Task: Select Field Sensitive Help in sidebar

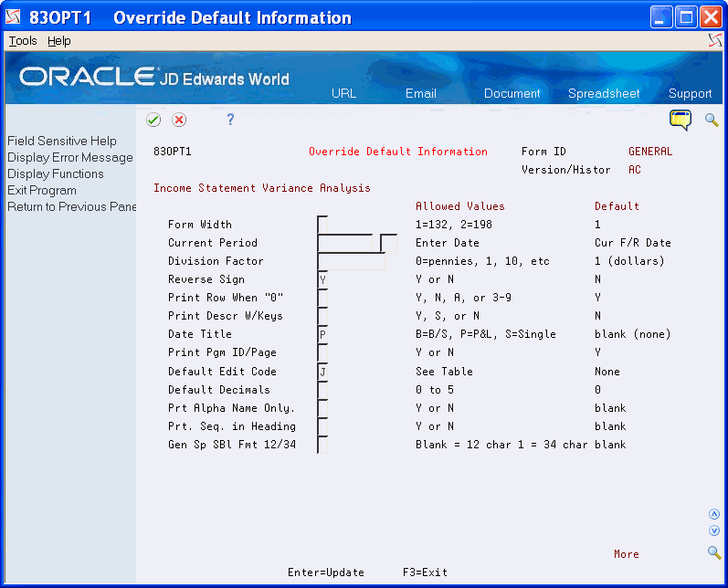Action: [62, 142]
